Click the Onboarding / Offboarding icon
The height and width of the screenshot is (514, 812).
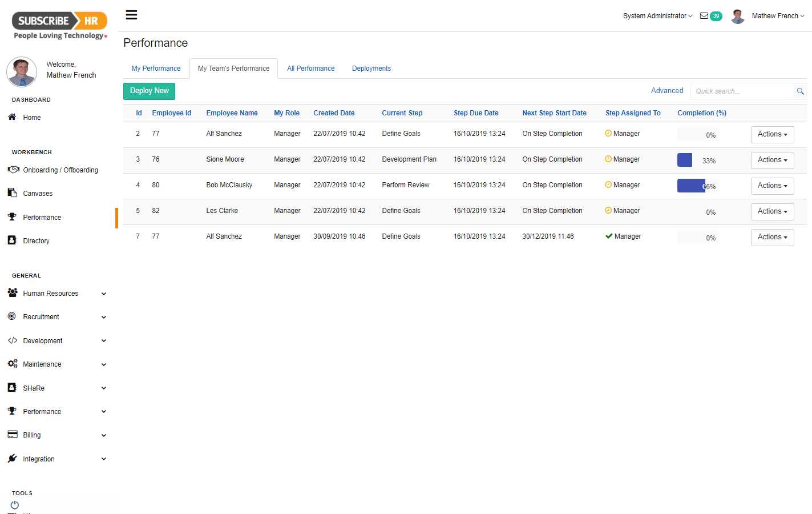coord(14,170)
